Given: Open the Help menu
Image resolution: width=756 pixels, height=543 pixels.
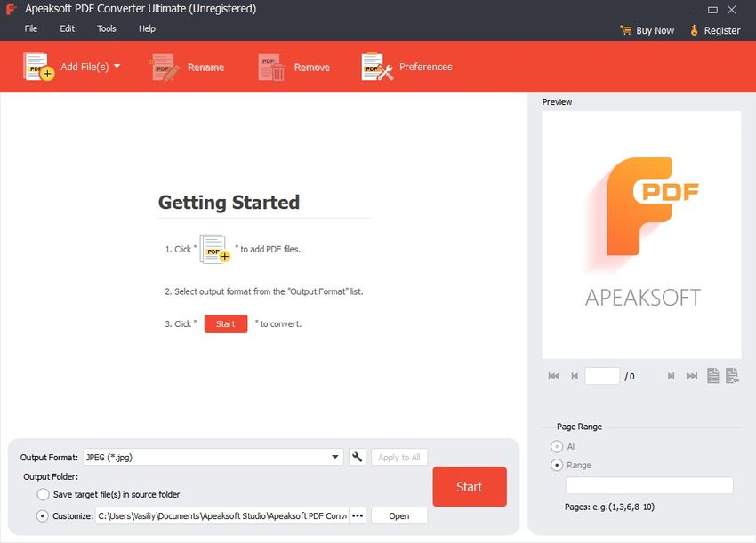Looking at the screenshot, I should [147, 29].
